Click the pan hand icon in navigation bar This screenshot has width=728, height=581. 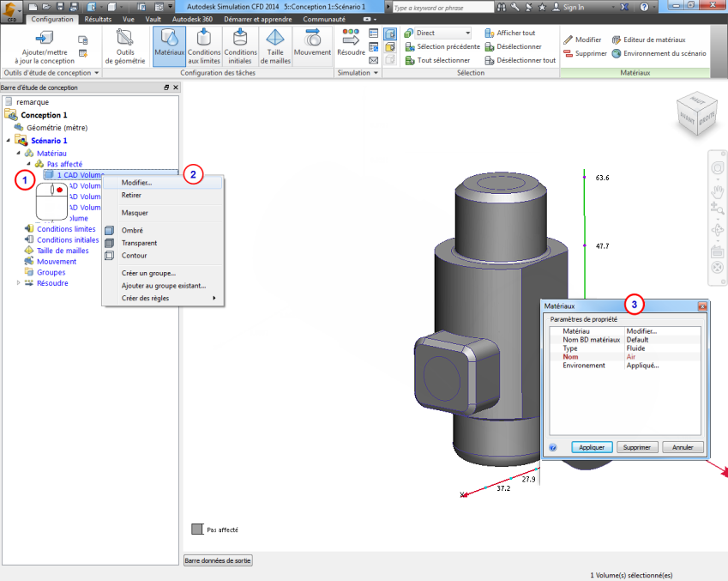(718, 191)
